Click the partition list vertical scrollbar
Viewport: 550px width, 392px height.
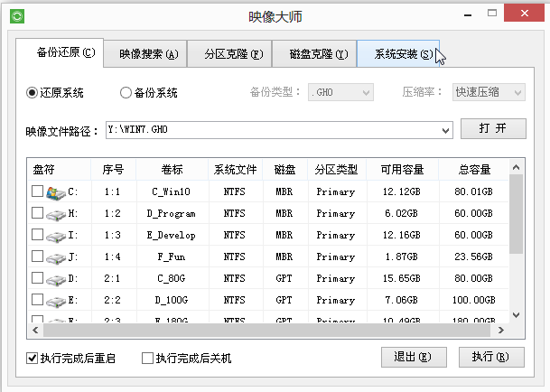517,217
